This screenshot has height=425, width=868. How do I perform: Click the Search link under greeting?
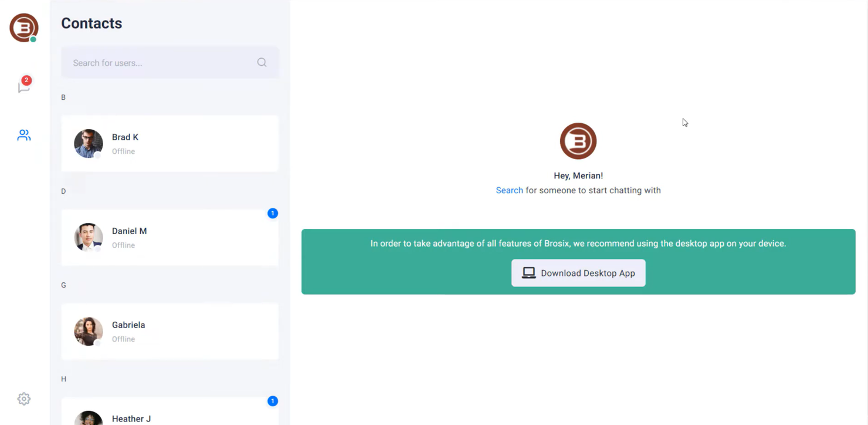pos(509,190)
